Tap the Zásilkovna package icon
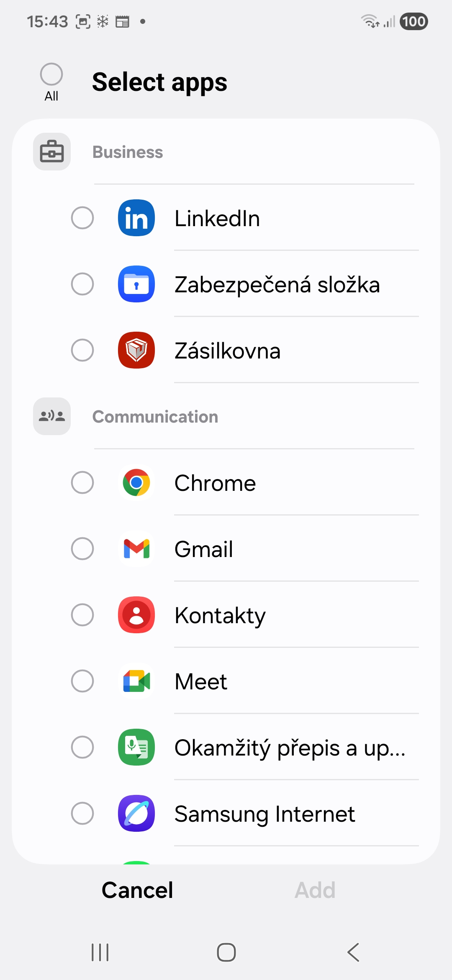Image resolution: width=452 pixels, height=980 pixels. [x=136, y=350]
